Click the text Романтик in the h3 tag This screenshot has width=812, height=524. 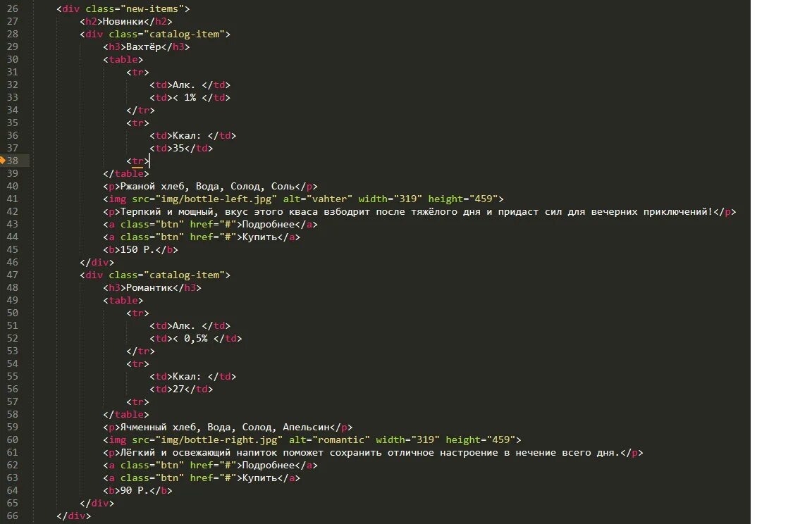click(x=149, y=287)
